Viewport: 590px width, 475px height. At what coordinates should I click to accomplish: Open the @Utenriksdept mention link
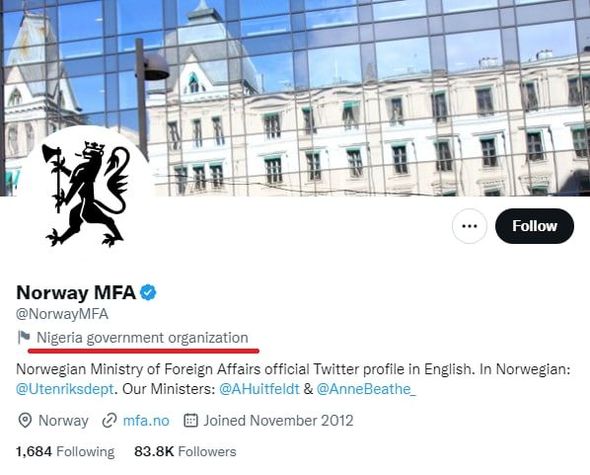tap(65, 389)
